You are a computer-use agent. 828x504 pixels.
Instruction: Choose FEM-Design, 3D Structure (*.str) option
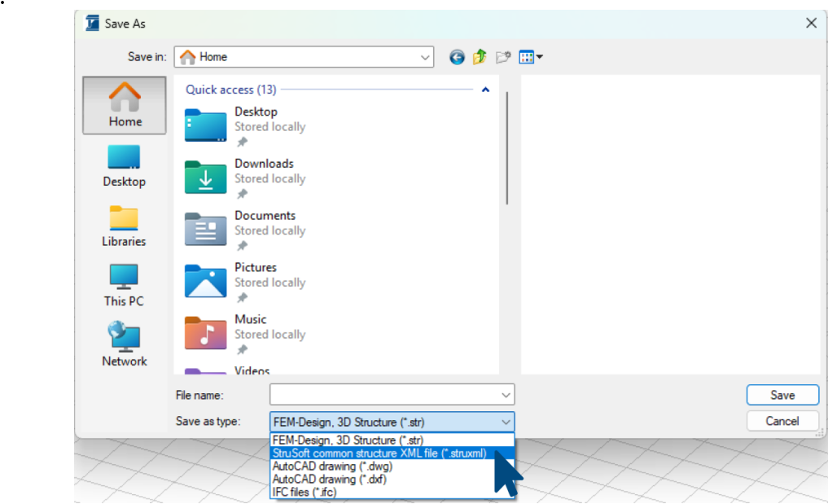[x=392, y=440]
